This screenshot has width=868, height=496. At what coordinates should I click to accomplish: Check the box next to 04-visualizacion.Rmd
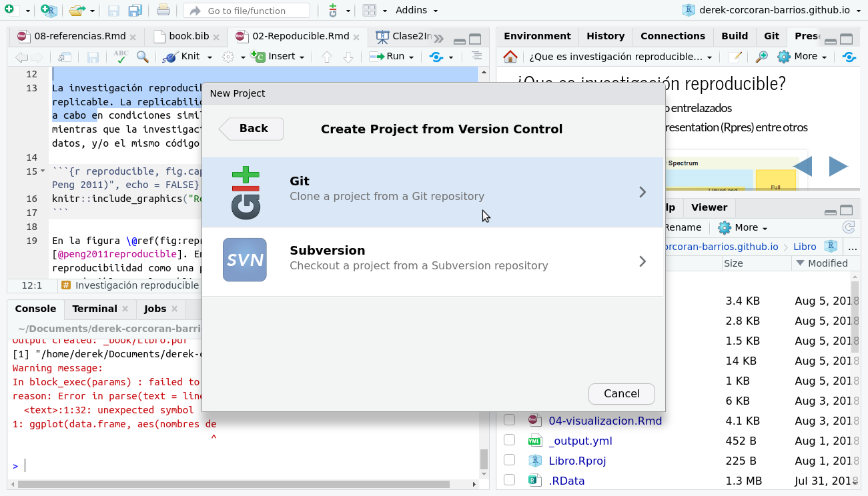pos(510,421)
